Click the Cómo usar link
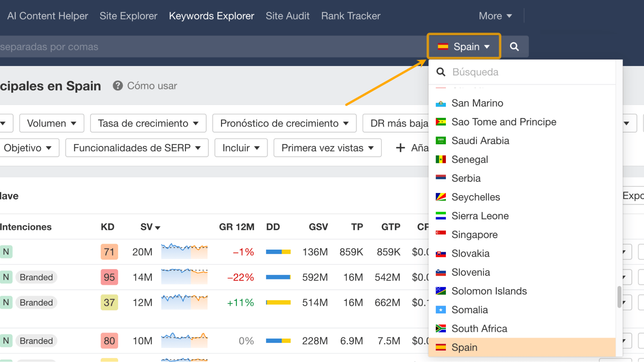644x362 pixels. (x=152, y=86)
